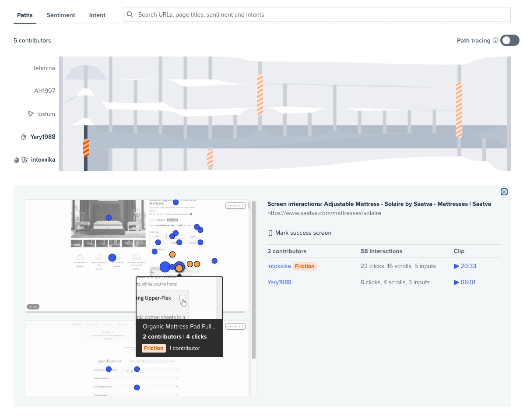523x420 pixels.
Task: Open the Intent tab
Action: coord(97,15)
